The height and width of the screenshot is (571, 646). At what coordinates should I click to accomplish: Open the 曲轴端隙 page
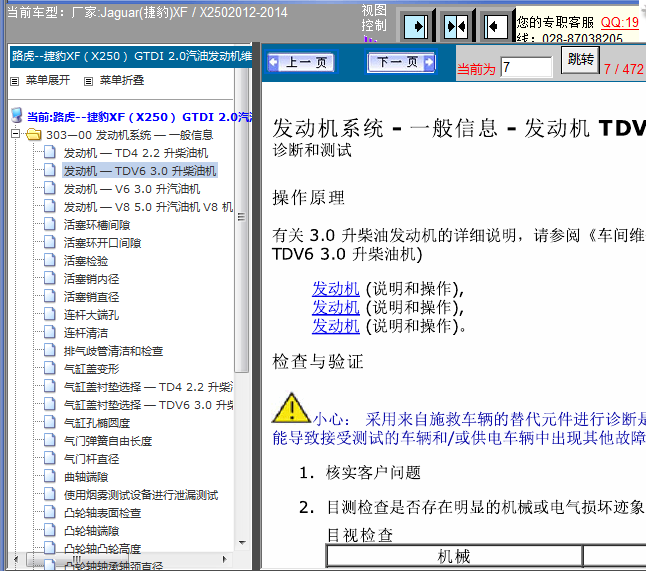[86, 477]
